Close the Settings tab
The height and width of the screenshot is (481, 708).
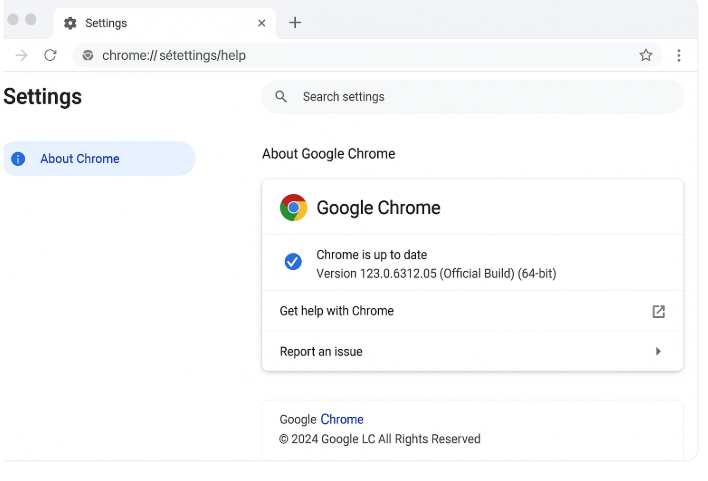[x=261, y=23]
